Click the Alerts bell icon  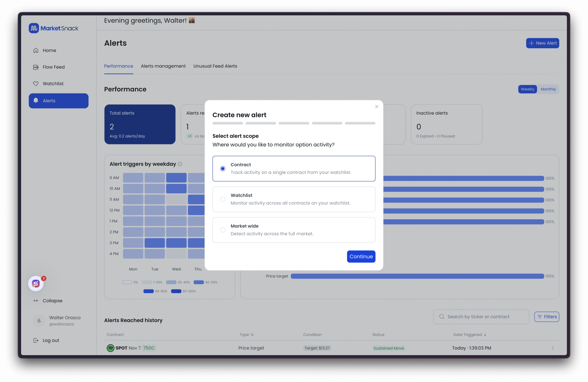coord(36,101)
